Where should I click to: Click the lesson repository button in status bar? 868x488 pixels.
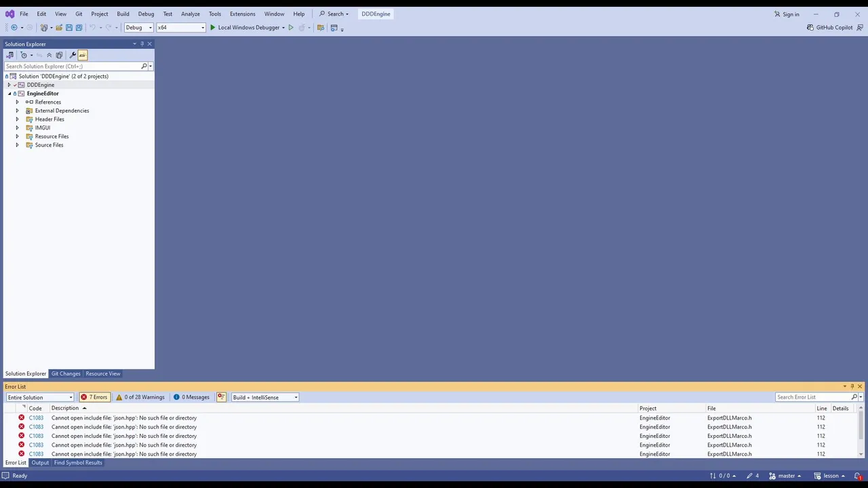829,476
